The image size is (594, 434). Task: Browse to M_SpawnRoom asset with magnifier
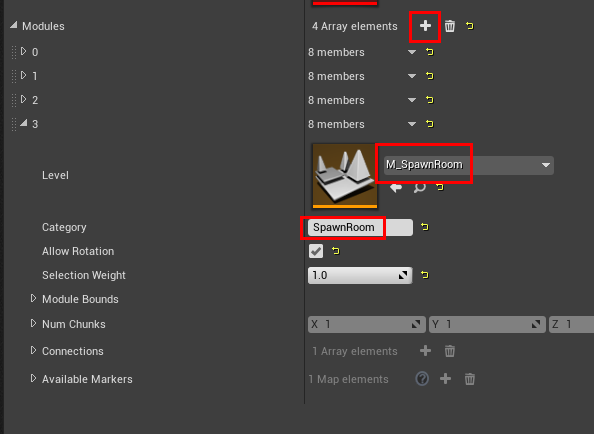[x=420, y=187]
